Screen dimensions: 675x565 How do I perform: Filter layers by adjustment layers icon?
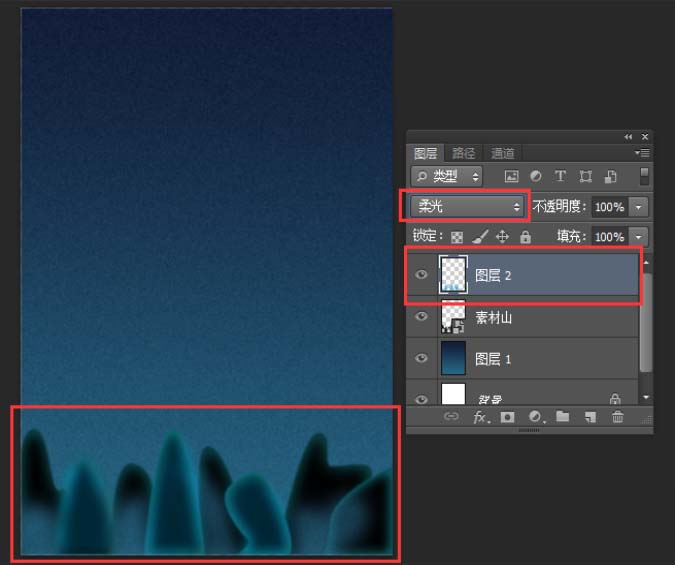(536, 176)
